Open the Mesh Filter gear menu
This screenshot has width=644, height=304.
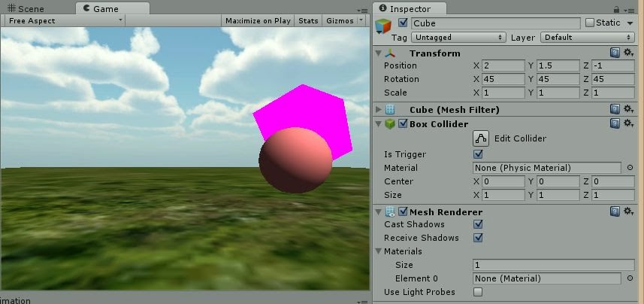628,109
